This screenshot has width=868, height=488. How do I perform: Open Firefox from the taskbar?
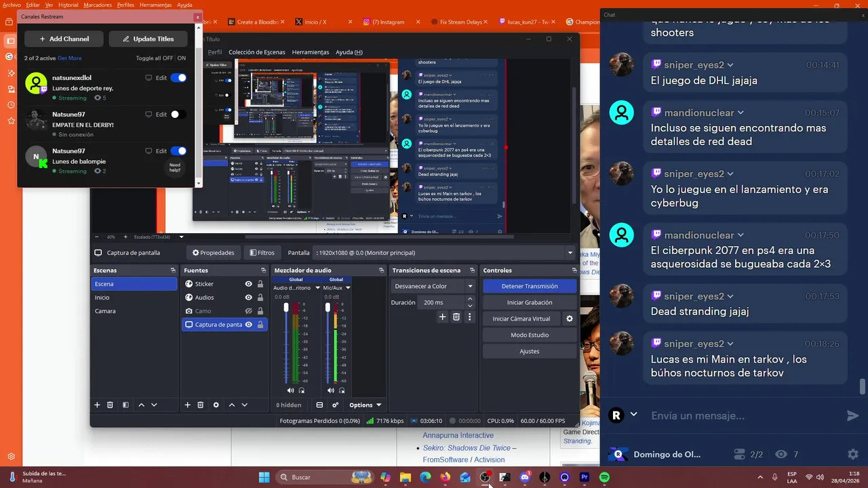[445, 477]
